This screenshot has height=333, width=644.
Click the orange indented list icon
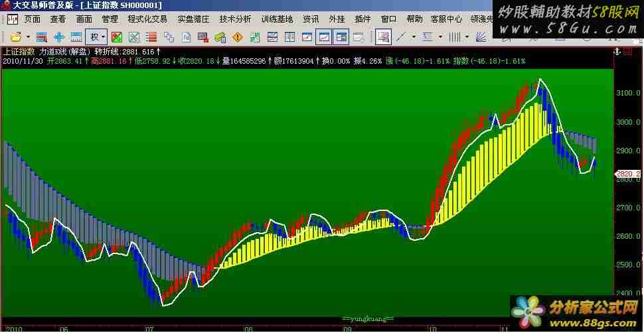(152, 37)
